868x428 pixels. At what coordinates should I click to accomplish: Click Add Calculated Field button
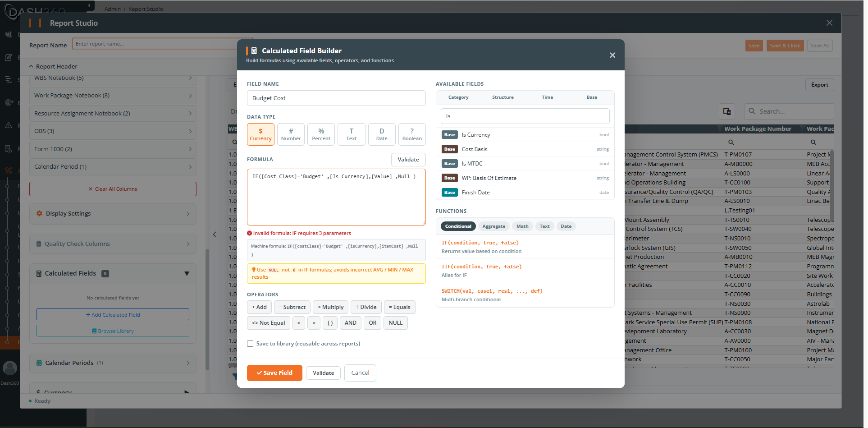click(113, 315)
